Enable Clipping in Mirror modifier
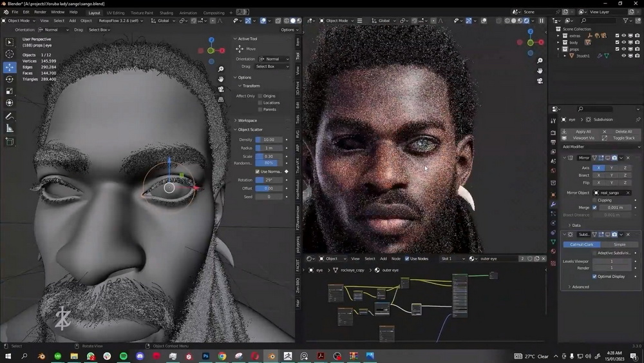This screenshot has width=644, height=363. [x=594, y=201]
